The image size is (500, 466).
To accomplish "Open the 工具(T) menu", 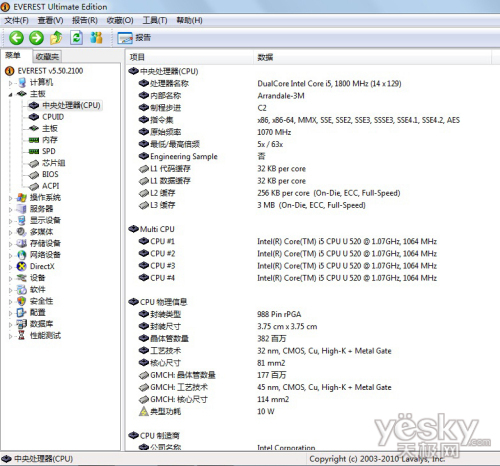I will [x=155, y=20].
